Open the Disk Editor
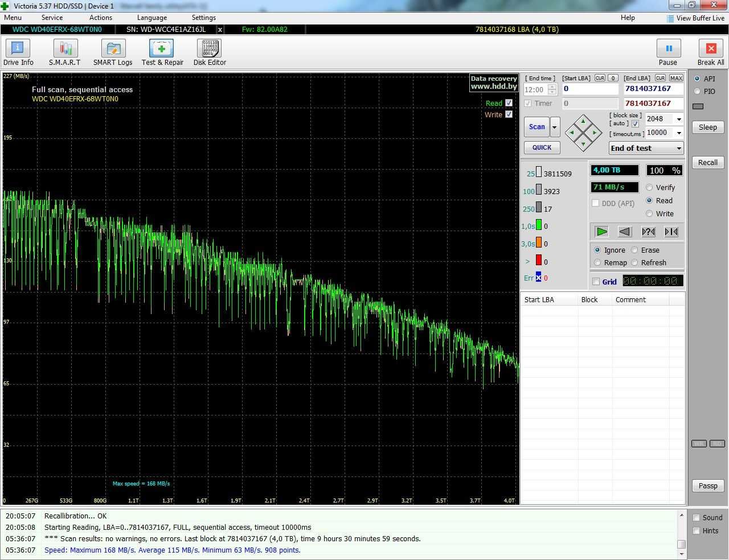Screen dimensions: 729x560 [210, 53]
